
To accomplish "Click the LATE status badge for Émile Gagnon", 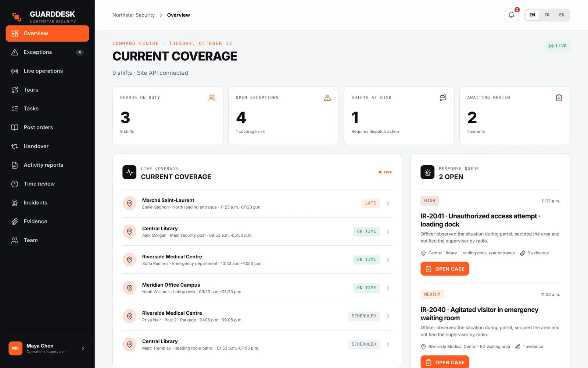I will click(x=370, y=203).
